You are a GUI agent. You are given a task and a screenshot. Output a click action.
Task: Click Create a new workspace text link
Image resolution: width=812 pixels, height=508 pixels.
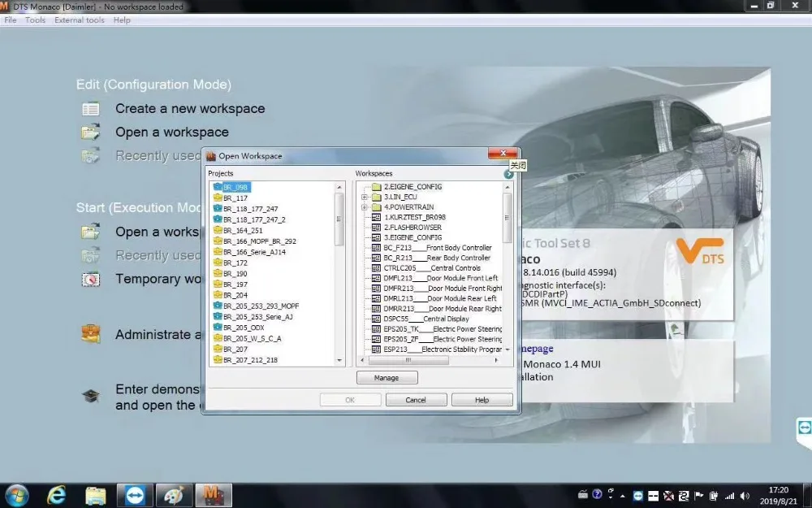click(190, 108)
